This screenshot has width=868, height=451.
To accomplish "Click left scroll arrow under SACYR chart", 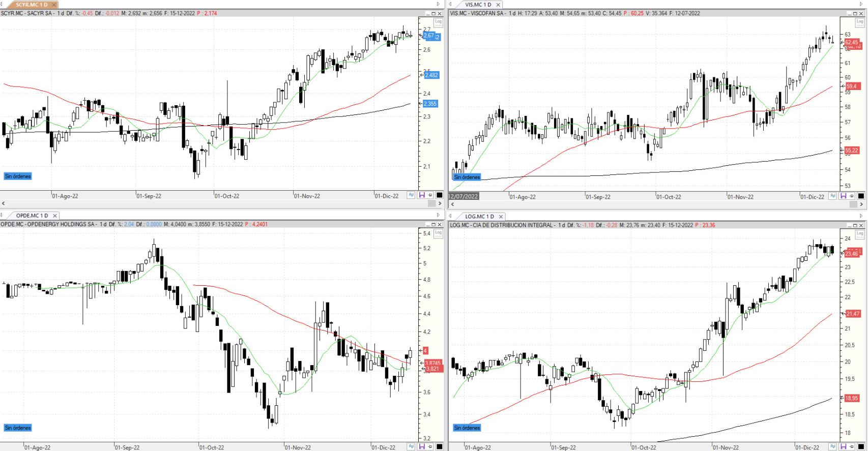I will pyautogui.click(x=4, y=203).
